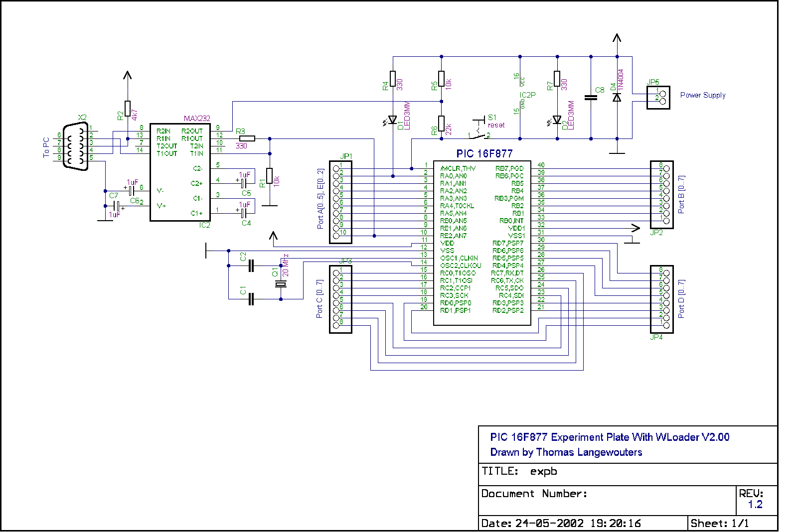
Task: Select the "RC6,TX,CK" pin name
Action: pyautogui.click(x=507, y=280)
